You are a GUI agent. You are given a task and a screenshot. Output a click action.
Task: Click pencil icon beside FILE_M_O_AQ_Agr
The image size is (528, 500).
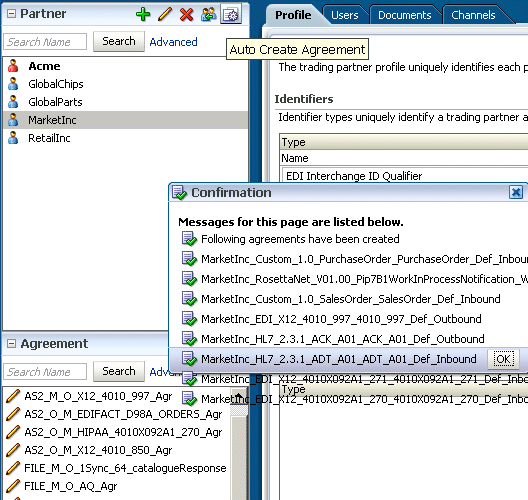(13, 486)
